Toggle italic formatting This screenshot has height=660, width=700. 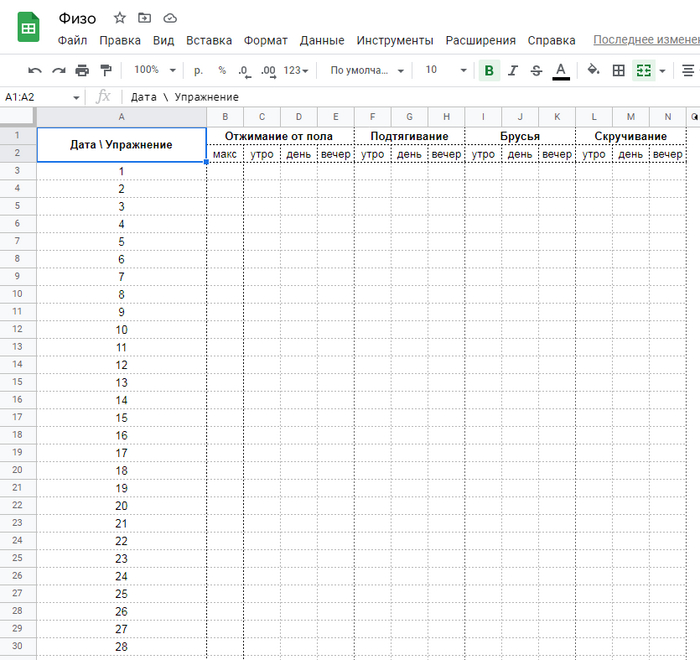513,70
